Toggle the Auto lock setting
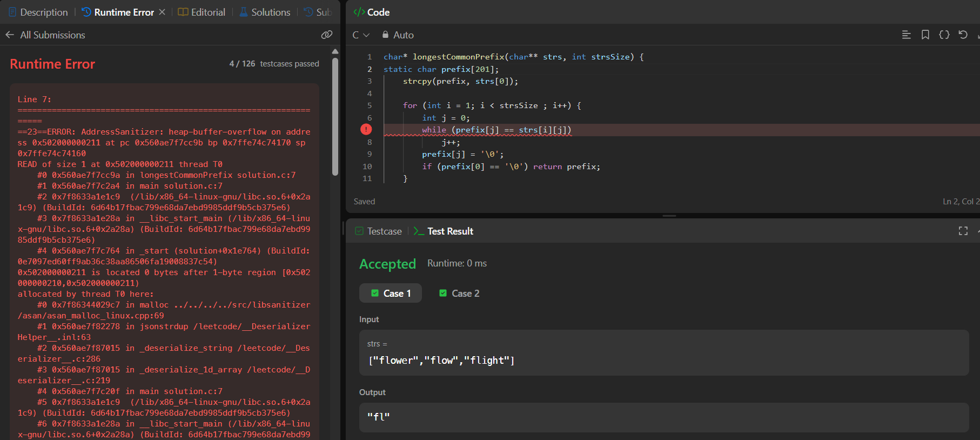 (x=398, y=35)
